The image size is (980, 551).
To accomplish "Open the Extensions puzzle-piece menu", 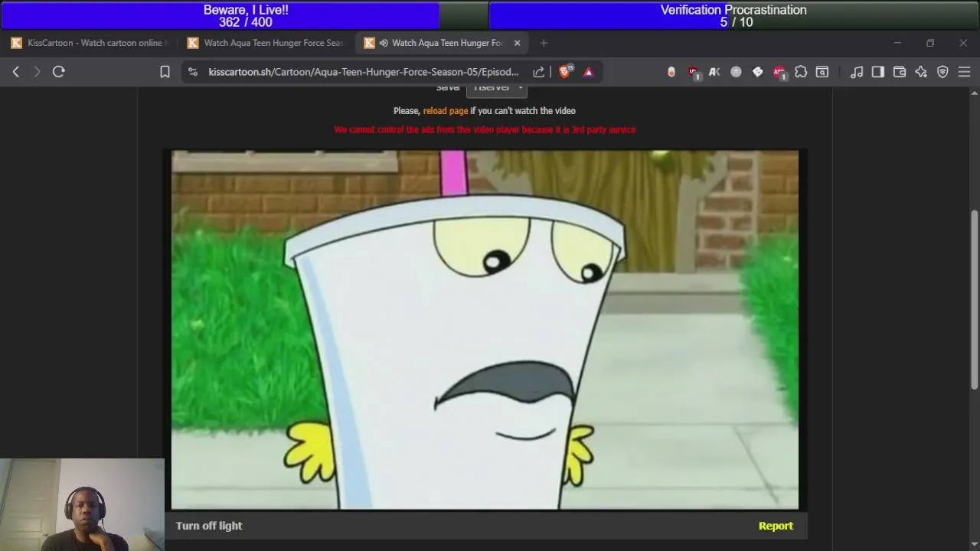I will click(801, 72).
